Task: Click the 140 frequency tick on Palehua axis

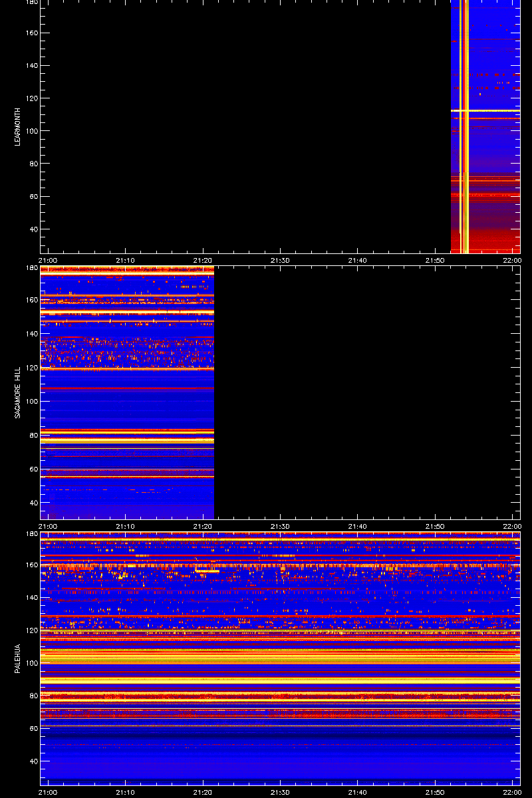Action: 31,598
